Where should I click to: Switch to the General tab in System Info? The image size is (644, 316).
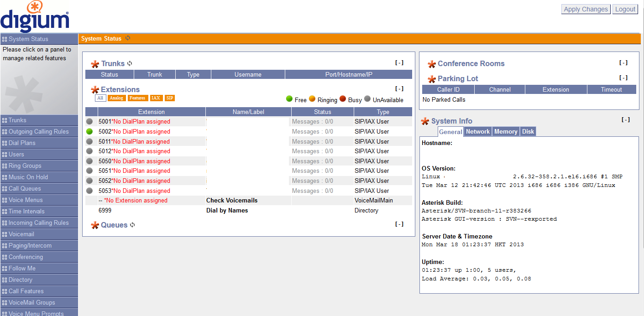(451, 132)
